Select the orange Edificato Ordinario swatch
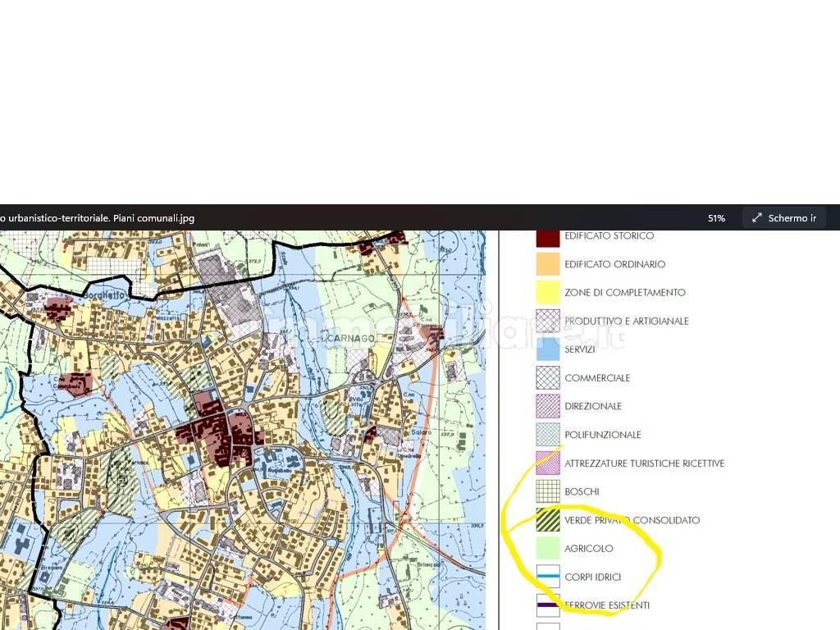The height and width of the screenshot is (630, 840). [547, 264]
